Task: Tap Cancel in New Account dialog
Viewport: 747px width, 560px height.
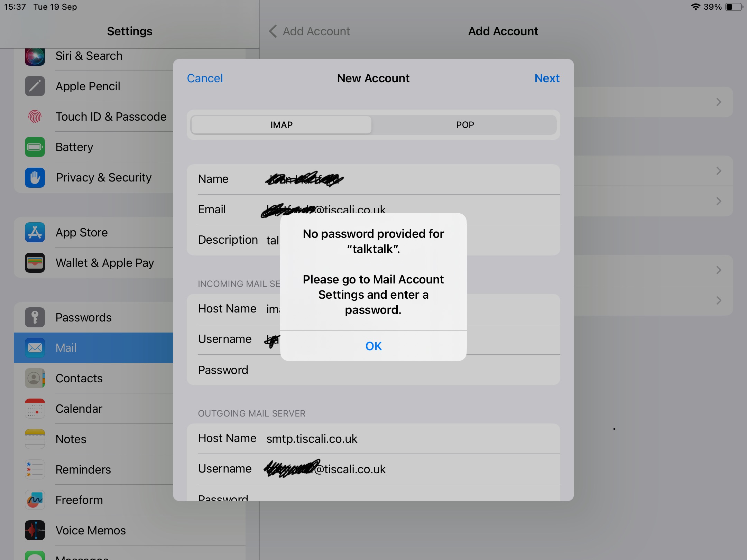Action: point(205,78)
